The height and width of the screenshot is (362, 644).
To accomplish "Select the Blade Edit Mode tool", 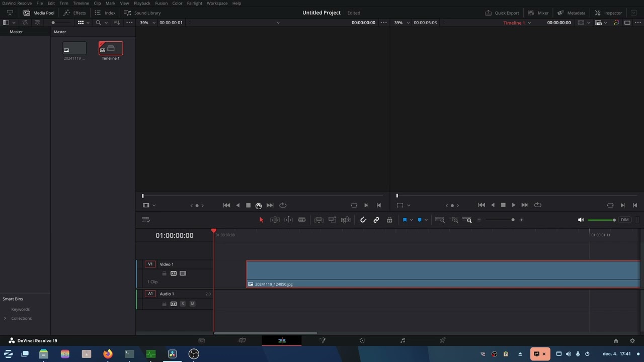I will (x=302, y=220).
